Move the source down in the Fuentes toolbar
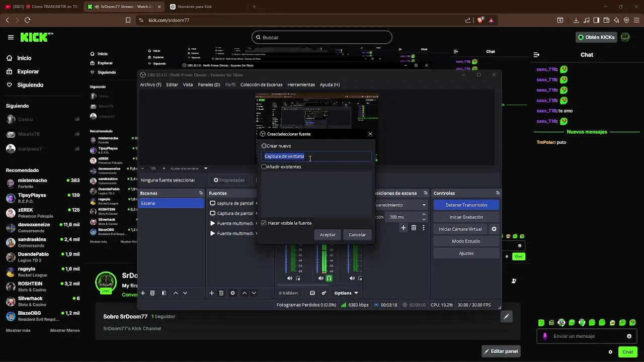644x362 pixels. (254, 293)
